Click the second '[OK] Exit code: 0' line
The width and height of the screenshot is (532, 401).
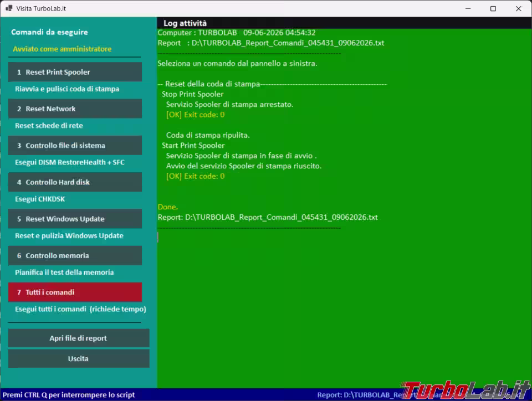pyautogui.click(x=195, y=176)
